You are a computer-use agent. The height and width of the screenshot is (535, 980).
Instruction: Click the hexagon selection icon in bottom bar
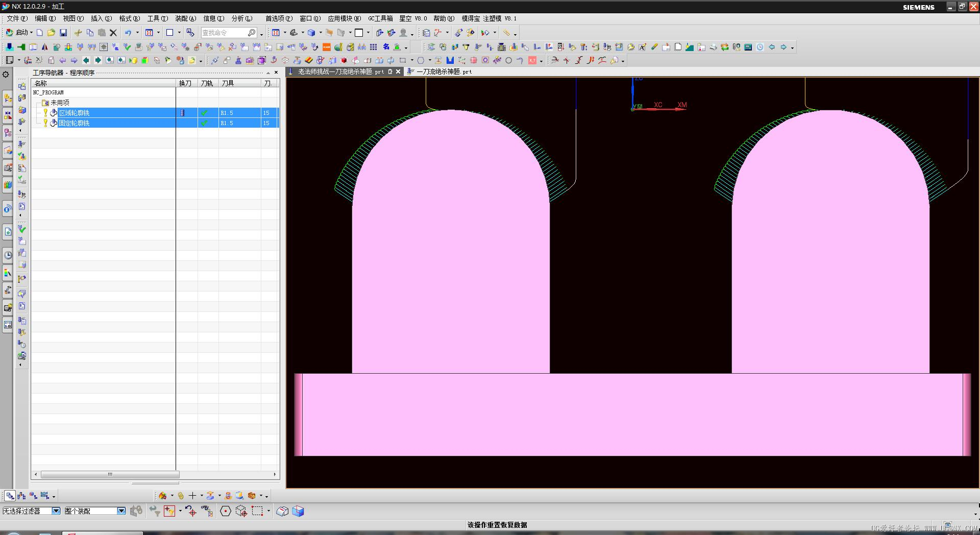pos(226,511)
